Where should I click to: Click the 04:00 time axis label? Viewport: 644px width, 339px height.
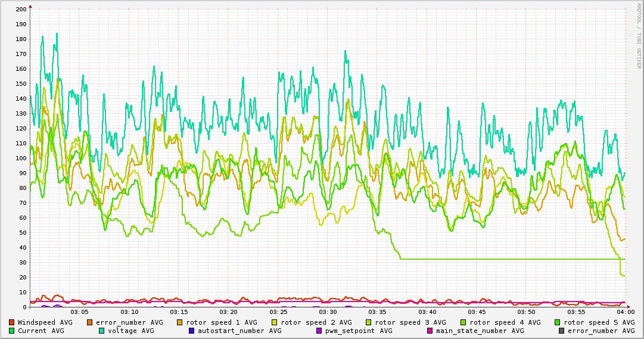coord(626,313)
